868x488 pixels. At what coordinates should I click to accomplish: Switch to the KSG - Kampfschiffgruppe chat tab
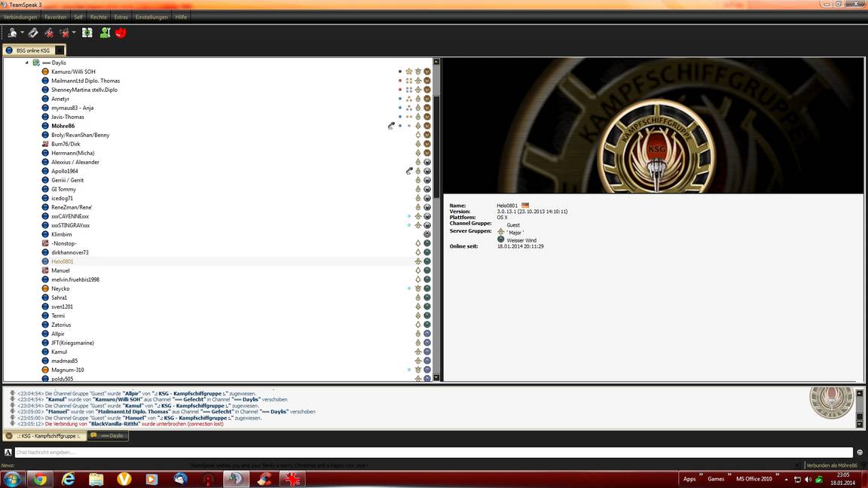pyautogui.click(x=44, y=436)
